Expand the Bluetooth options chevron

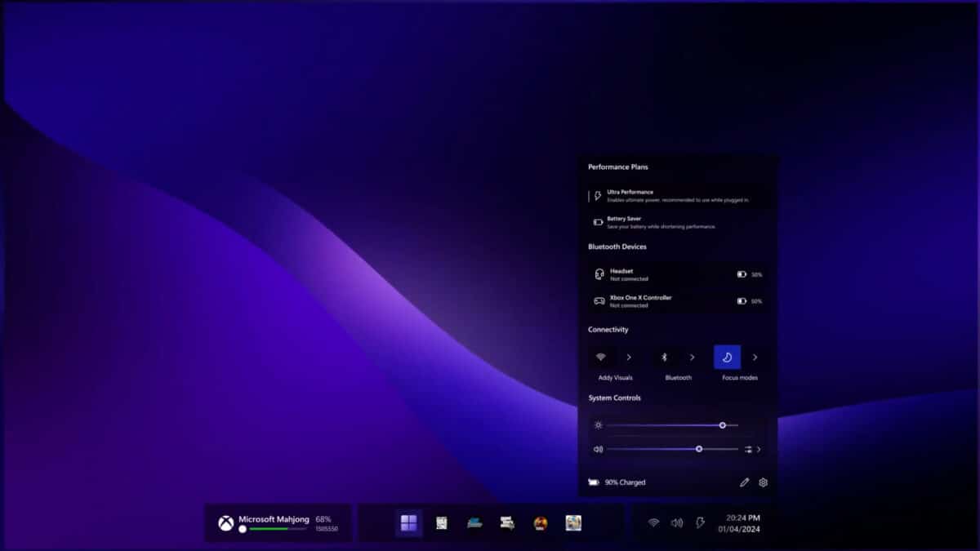pos(693,357)
